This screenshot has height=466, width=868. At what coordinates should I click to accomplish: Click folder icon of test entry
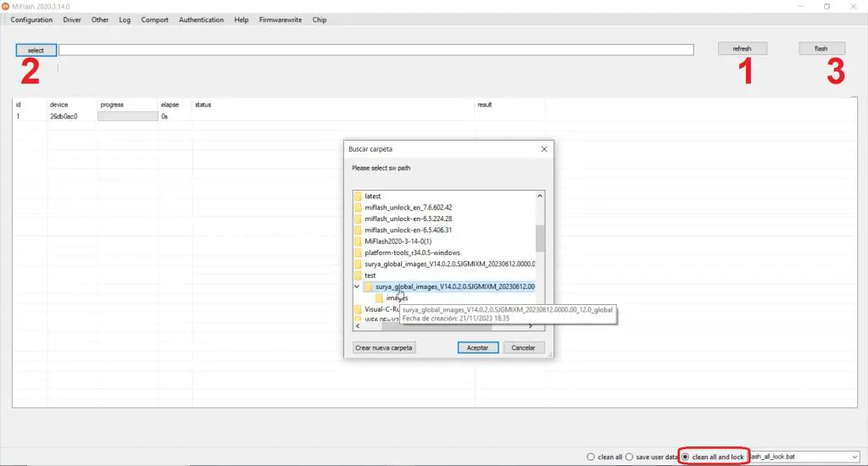pos(359,275)
